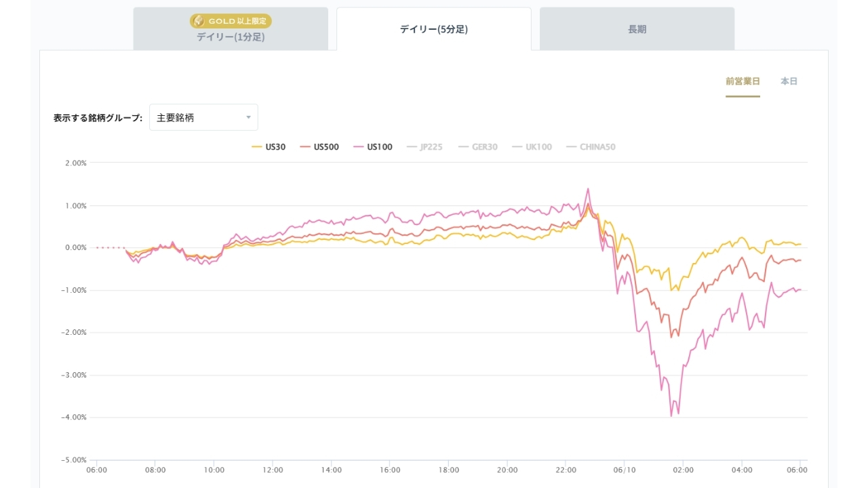Enable the CHINA50 series in legend

click(x=591, y=147)
